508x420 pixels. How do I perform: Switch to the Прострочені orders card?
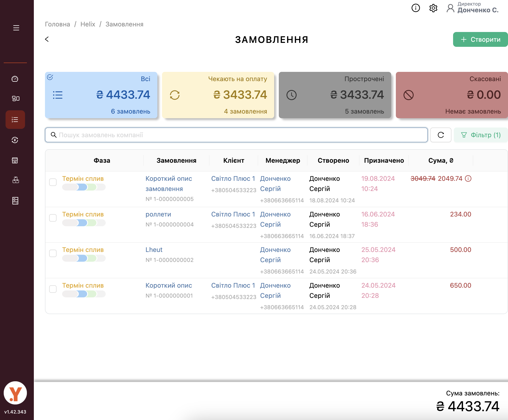(x=335, y=95)
